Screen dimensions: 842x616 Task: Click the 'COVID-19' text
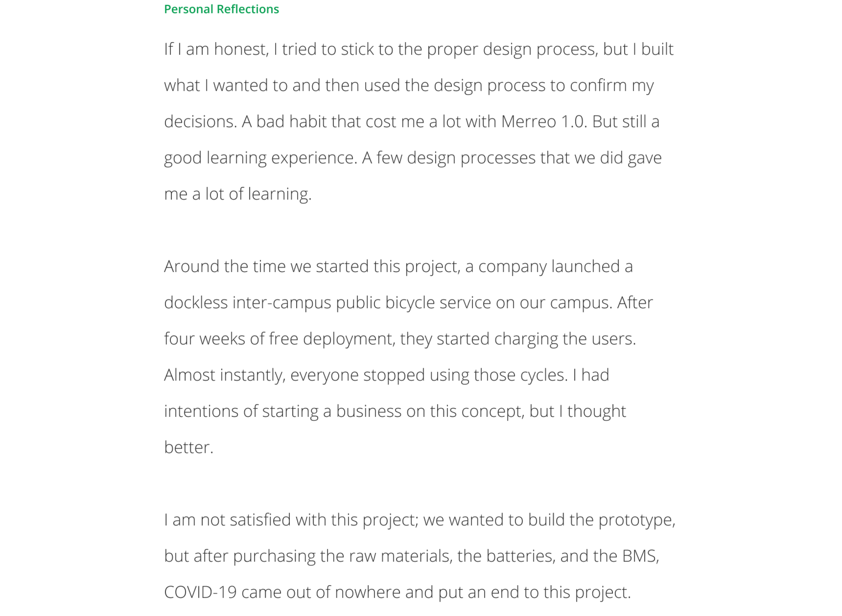(200, 592)
